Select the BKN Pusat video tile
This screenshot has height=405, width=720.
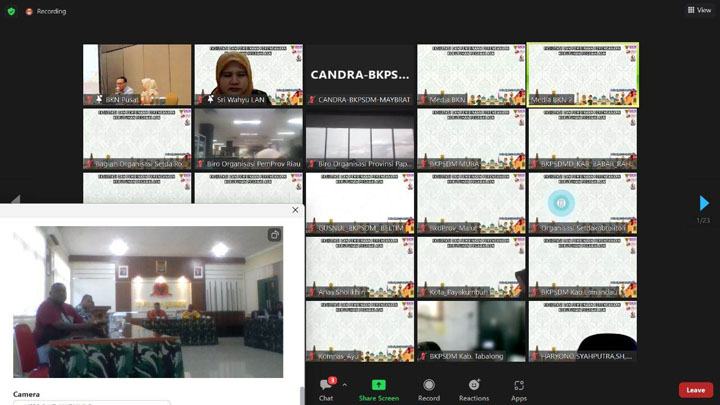[x=137, y=75]
